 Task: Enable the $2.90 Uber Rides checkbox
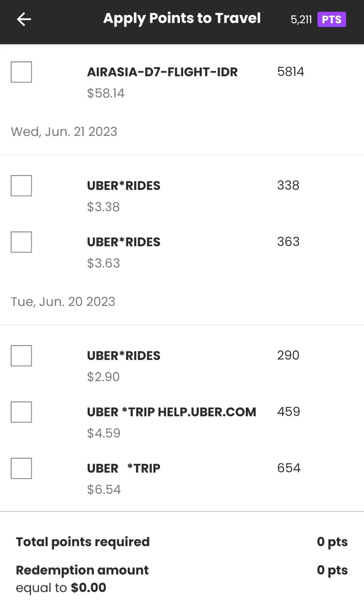point(21,356)
